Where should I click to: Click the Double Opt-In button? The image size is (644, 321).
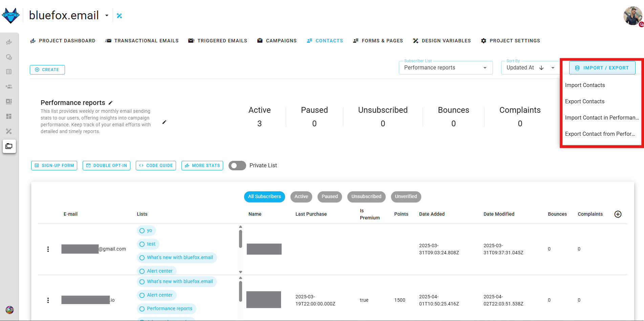[106, 166]
